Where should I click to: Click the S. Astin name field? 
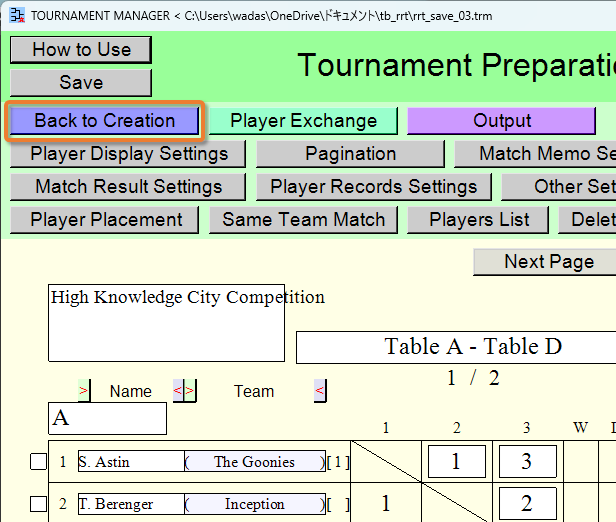tap(131, 461)
